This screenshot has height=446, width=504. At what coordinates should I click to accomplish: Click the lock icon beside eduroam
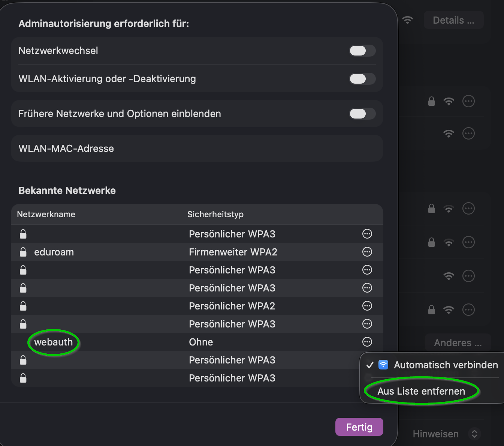[x=23, y=252]
